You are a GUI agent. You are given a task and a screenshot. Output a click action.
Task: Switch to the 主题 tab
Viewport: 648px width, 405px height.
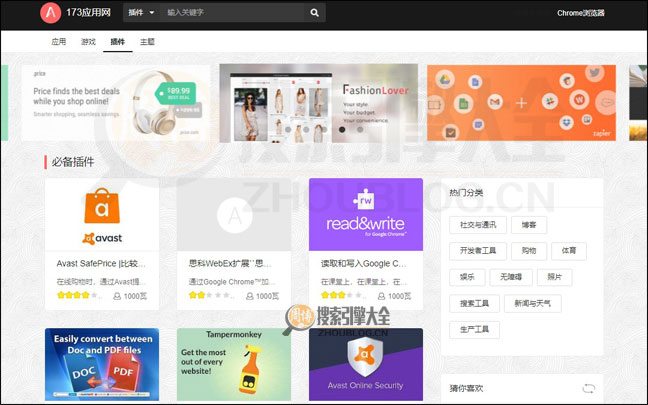pos(147,41)
